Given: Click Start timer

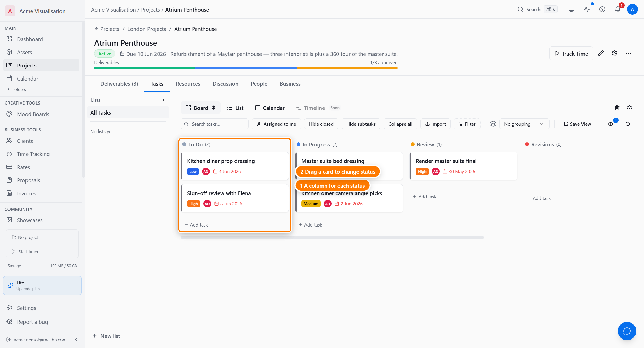Looking at the screenshot, I should tap(42, 251).
